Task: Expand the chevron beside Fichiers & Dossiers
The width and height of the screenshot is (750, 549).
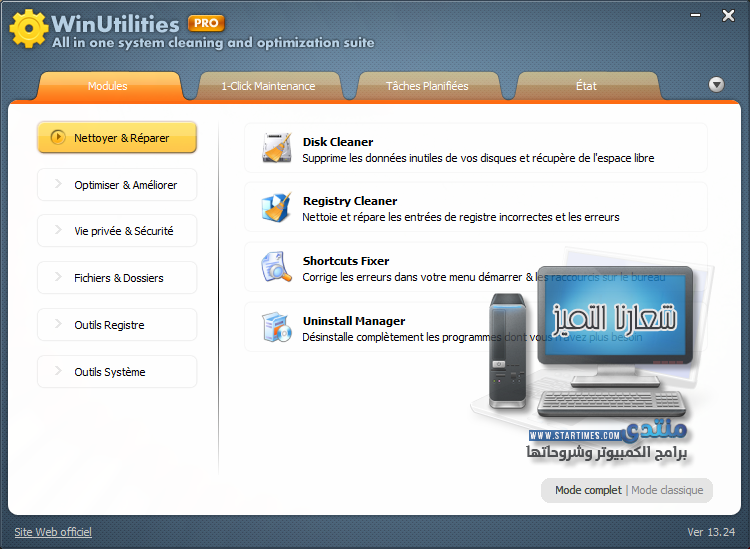Action: coord(58,277)
